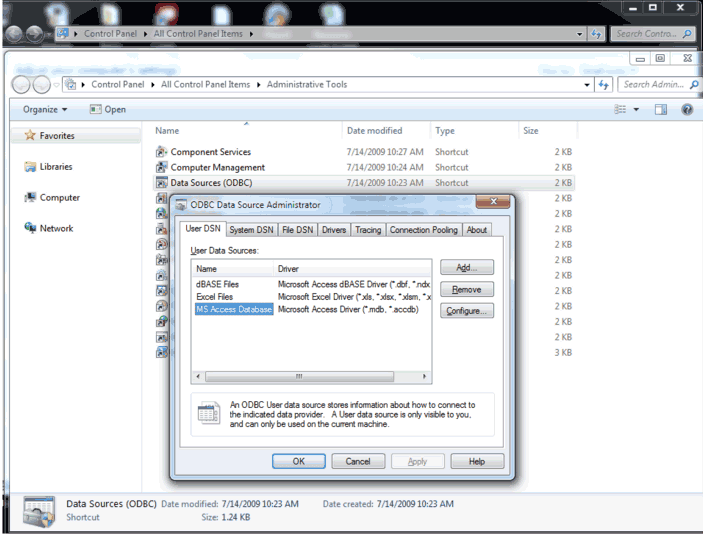Click ODBC Data Source Administrator title icon
Screen dimensions: 703x536
[181, 205]
